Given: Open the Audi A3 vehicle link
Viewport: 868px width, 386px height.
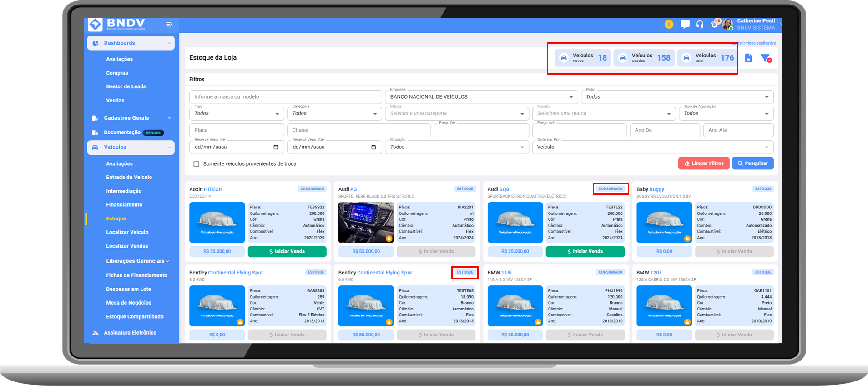Looking at the screenshot, I should (x=353, y=189).
